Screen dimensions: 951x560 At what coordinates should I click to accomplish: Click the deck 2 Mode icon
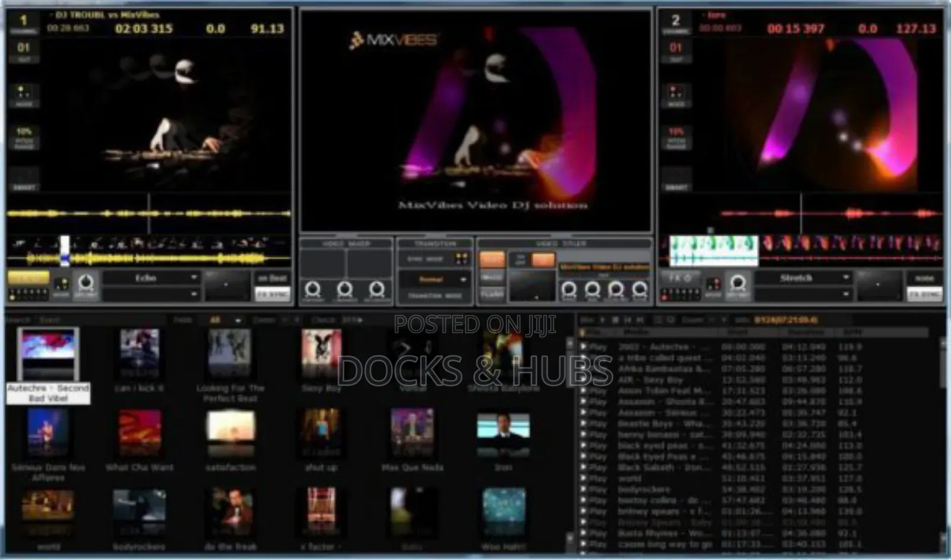click(676, 95)
